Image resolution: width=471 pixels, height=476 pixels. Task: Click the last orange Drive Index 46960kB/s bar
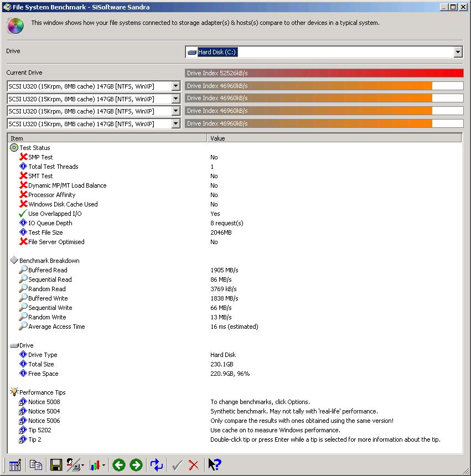324,123
